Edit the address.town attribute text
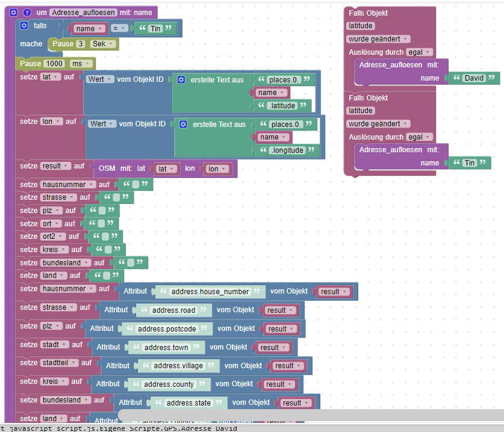 point(166,348)
